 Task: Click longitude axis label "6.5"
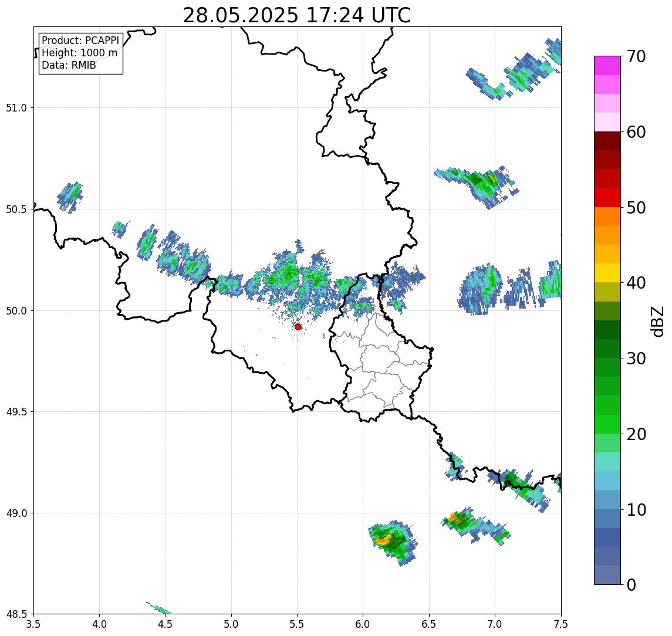(430, 624)
